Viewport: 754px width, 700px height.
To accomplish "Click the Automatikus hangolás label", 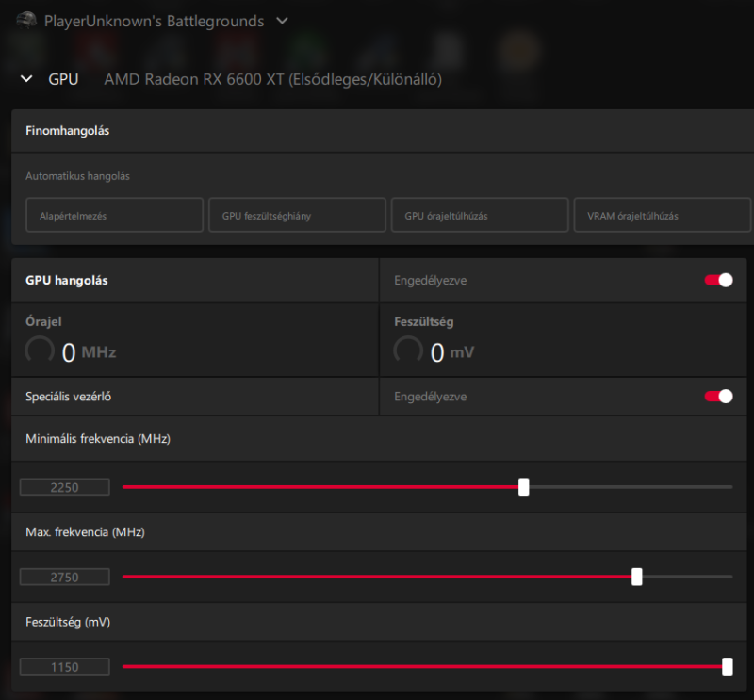I will [x=77, y=176].
